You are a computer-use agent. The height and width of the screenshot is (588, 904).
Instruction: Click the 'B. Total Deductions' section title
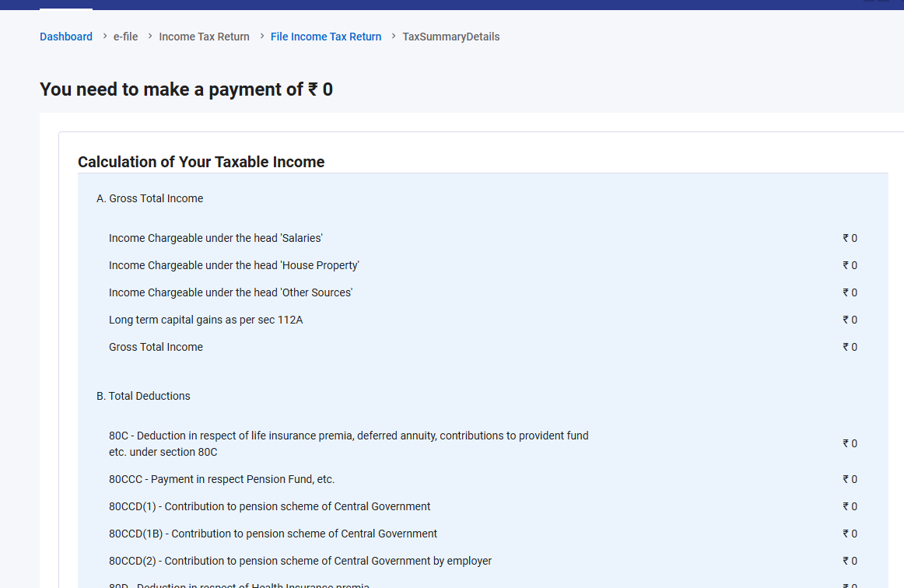(143, 396)
